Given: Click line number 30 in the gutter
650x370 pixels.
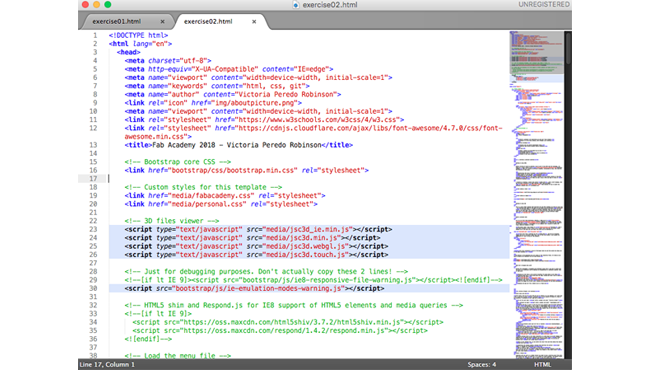Looking at the screenshot, I should [x=93, y=288].
